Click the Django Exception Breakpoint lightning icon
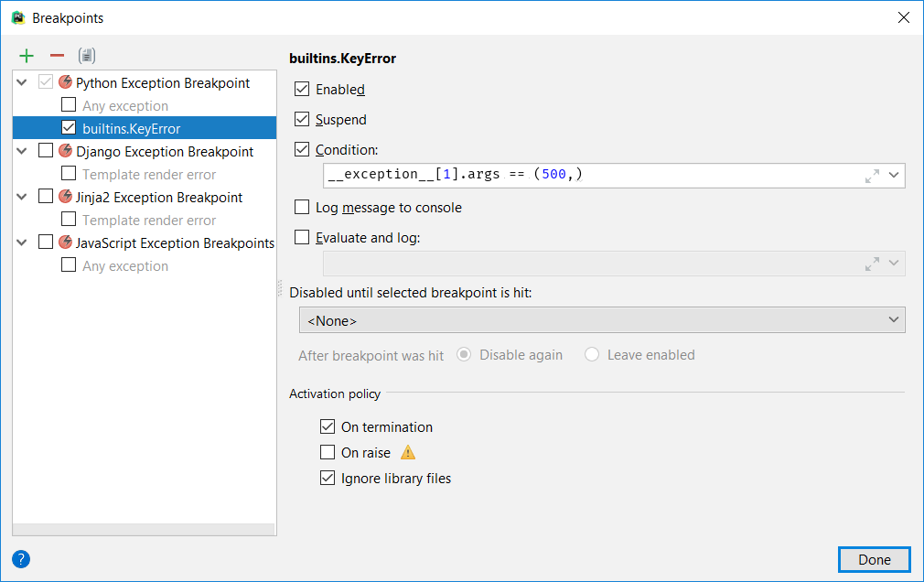The width and height of the screenshot is (924, 582). 65,151
